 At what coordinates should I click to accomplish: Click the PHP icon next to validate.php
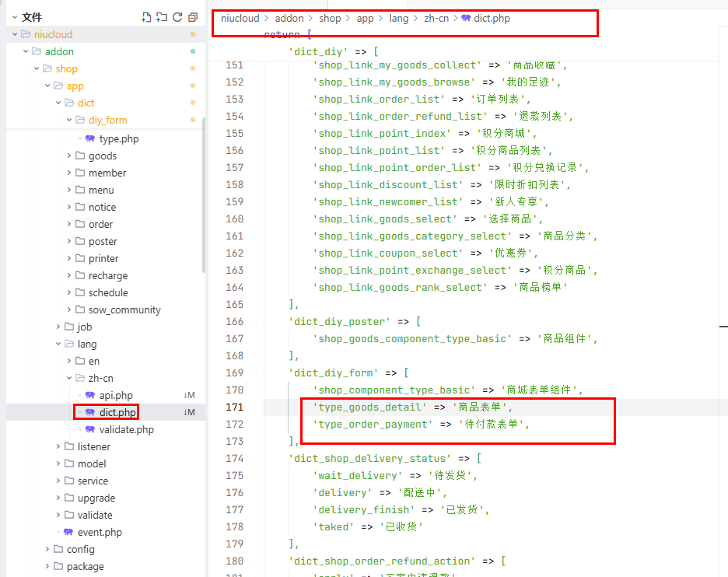tap(90, 429)
